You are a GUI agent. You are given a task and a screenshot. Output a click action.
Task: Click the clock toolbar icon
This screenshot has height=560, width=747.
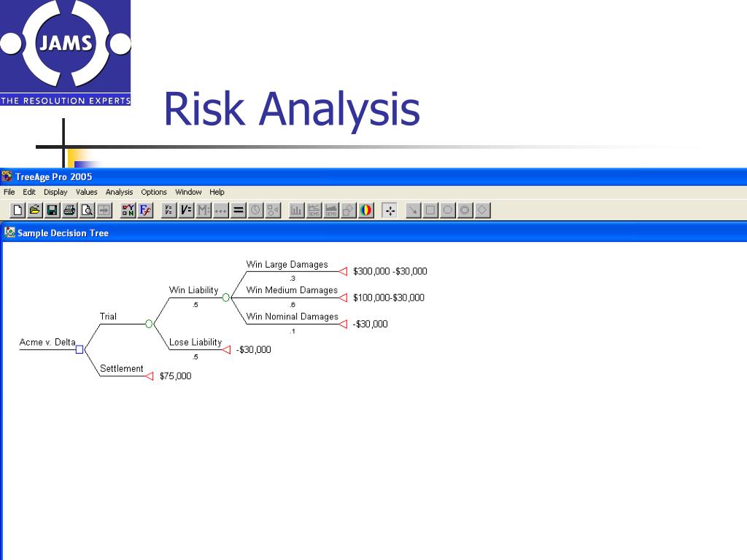[256, 210]
